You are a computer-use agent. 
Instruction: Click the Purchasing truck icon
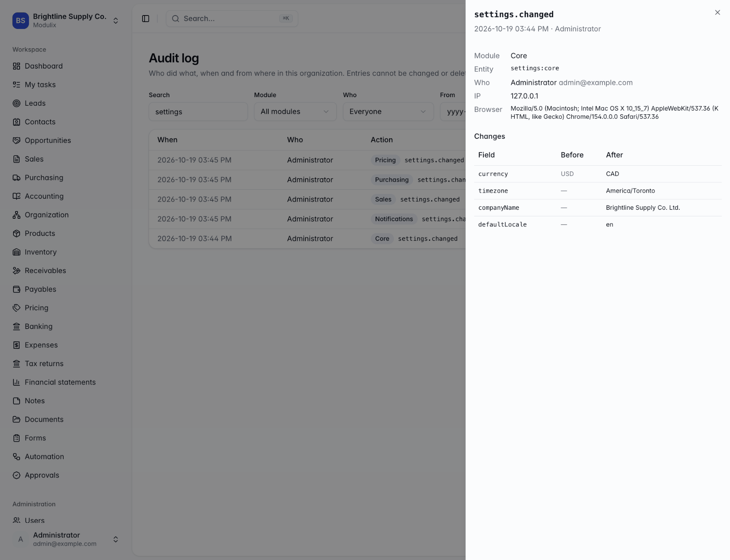point(16,178)
